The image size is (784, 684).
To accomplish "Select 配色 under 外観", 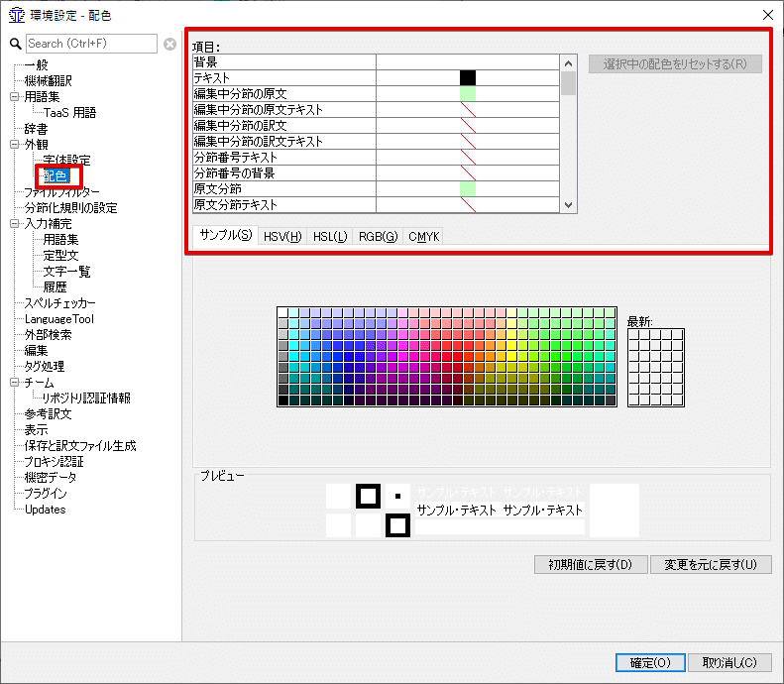I will pos(56,176).
